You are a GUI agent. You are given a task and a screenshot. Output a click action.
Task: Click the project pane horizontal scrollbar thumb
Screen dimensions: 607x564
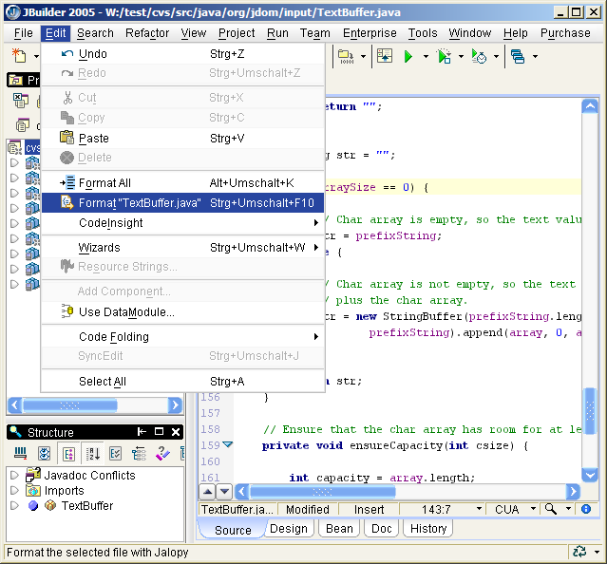(70, 405)
